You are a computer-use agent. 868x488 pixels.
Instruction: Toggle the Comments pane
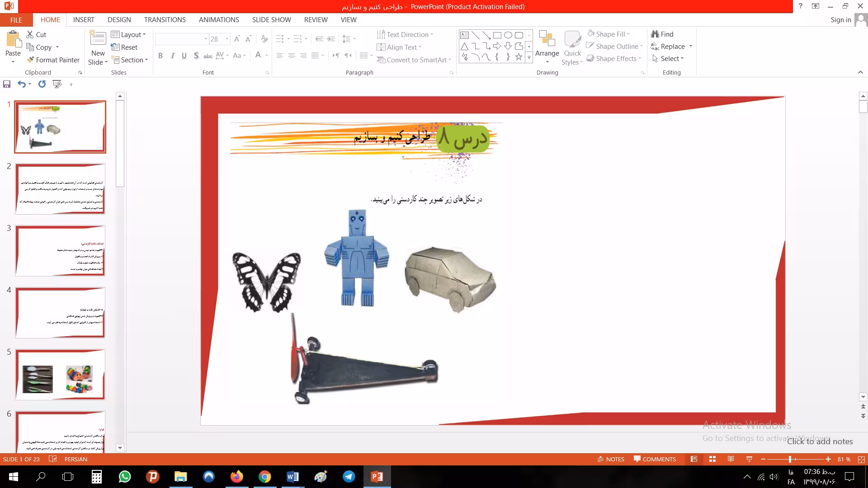(655, 459)
